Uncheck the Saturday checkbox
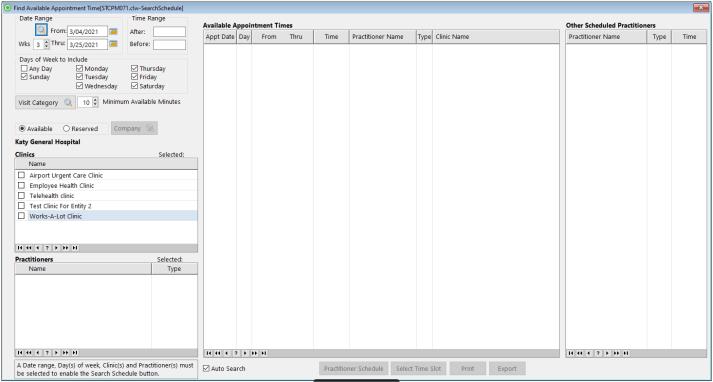713x382 pixels. pos(134,86)
